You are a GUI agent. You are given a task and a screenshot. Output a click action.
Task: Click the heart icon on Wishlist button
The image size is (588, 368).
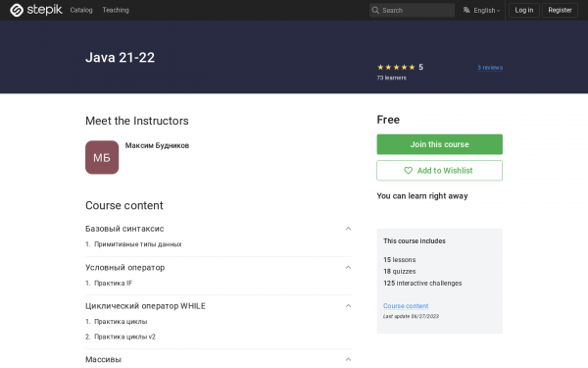pyautogui.click(x=408, y=171)
